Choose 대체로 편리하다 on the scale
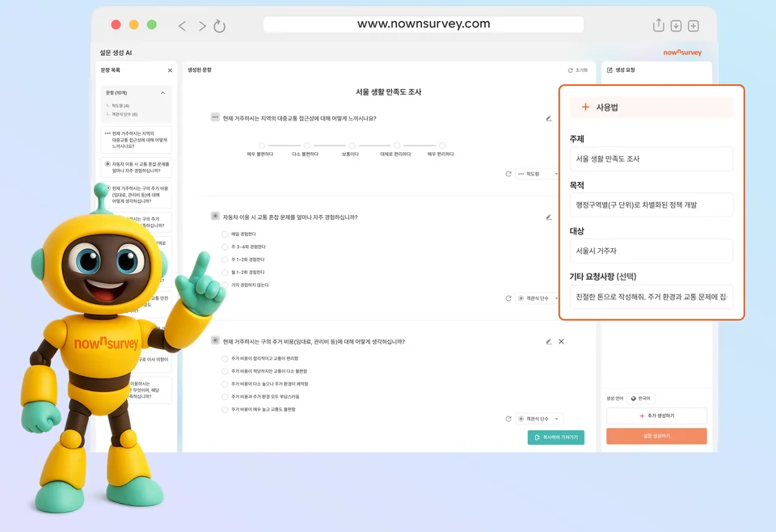The image size is (776, 532). [397, 146]
